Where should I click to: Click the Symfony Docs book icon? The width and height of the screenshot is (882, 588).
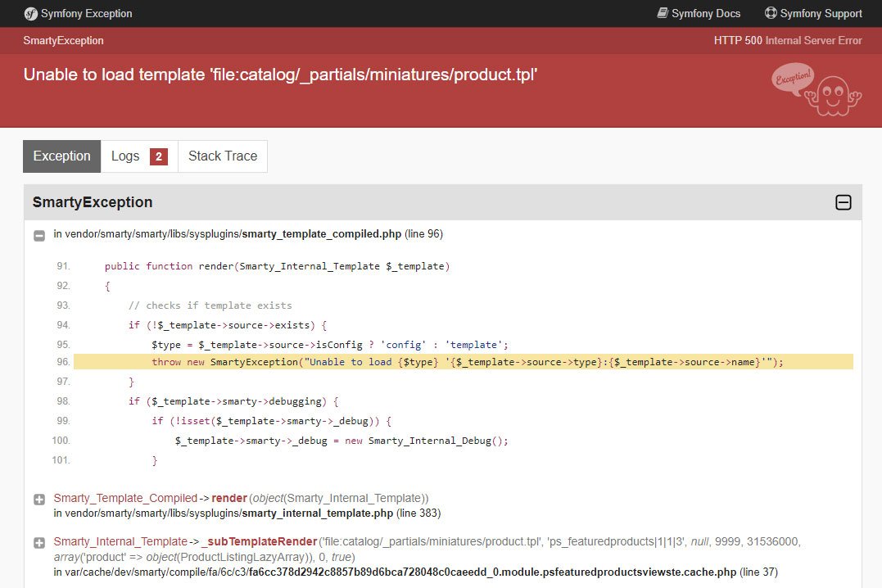coord(663,13)
